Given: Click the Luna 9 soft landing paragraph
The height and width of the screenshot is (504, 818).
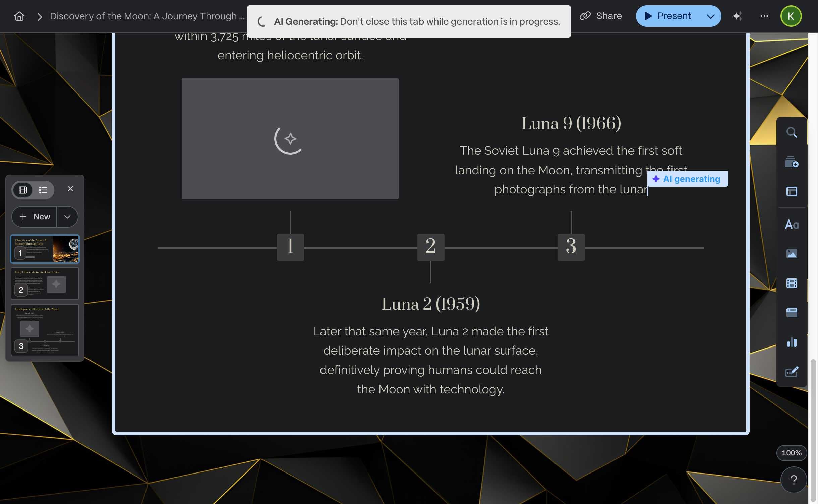Looking at the screenshot, I should coord(571,170).
